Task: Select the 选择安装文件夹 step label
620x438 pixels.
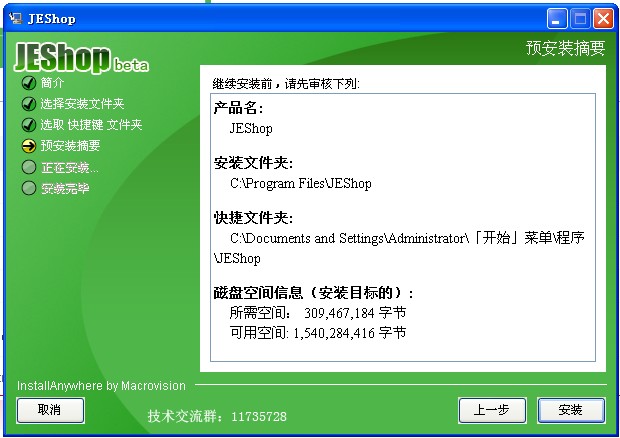Action: [x=82, y=104]
